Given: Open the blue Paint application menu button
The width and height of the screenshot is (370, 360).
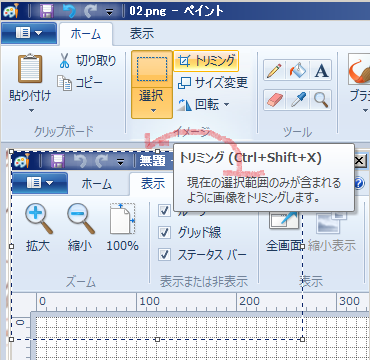Looking at the screenshot, I should pyautogui.click(x=29, y=33).
